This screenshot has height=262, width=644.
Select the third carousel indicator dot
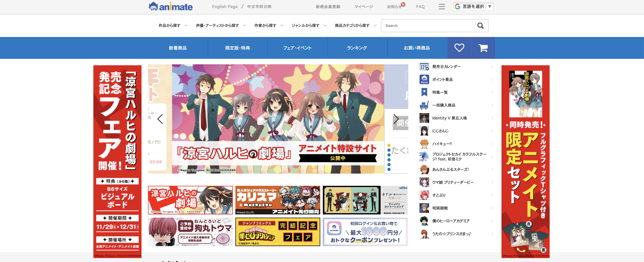click(x=389, y=155)
